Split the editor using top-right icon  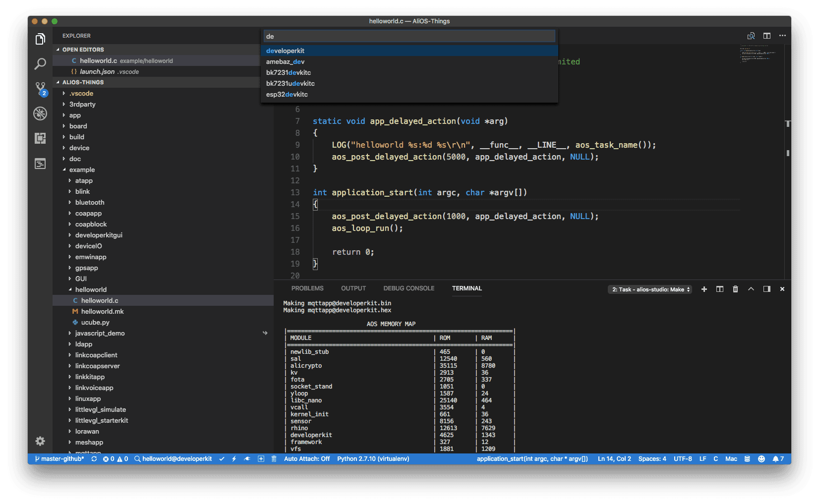(766, 36)
